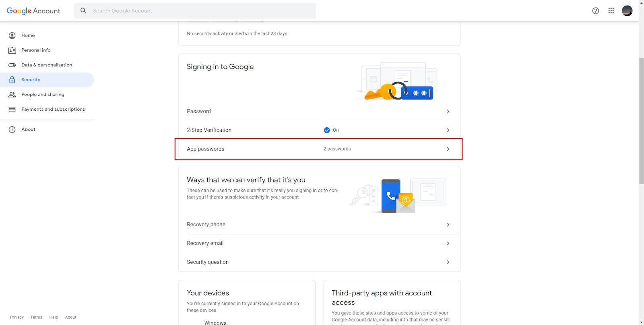The image size is (644, 325).
Task: Click 'Third-party apps with account access' heading
Action: click(x=382, y=298)
